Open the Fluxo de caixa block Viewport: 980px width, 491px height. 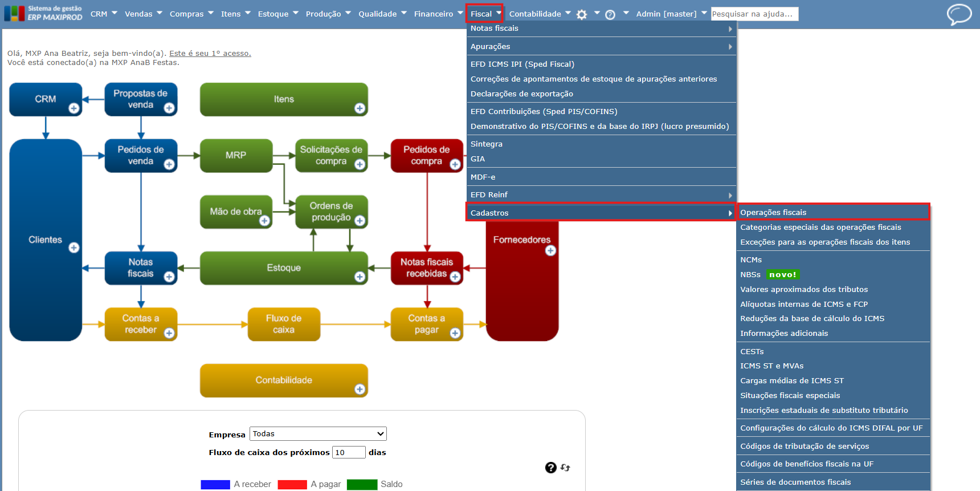[x=284, y=324]
